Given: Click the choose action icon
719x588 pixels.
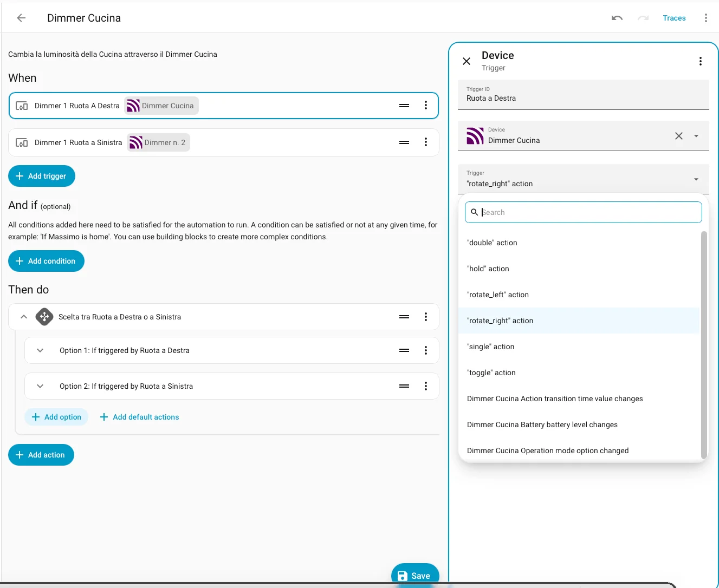Looking at the screenshot, I should [x=44, y=317].
